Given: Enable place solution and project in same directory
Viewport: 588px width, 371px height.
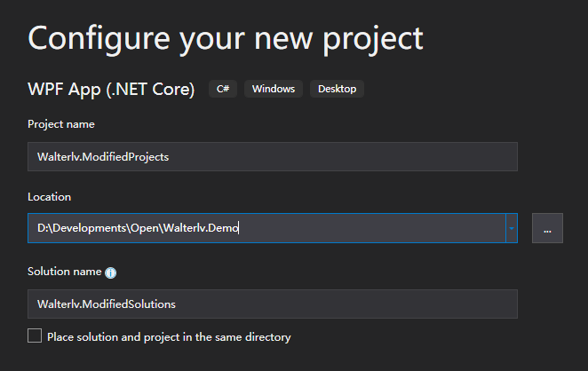Looking at the screenshot, I should tap(35, 336).
